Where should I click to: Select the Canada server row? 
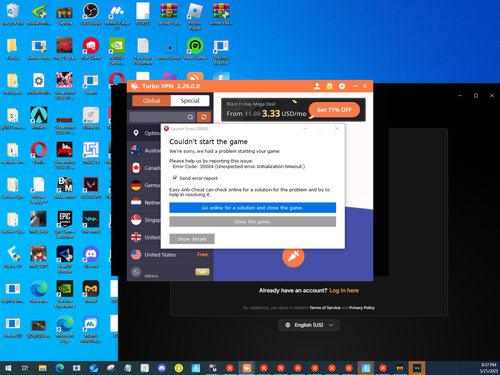tap(144, 168)
